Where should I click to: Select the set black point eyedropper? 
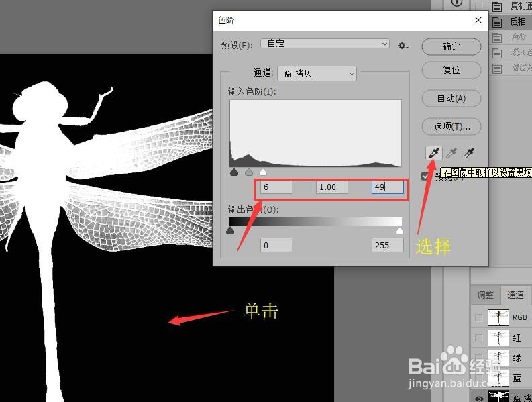point(434,154)
